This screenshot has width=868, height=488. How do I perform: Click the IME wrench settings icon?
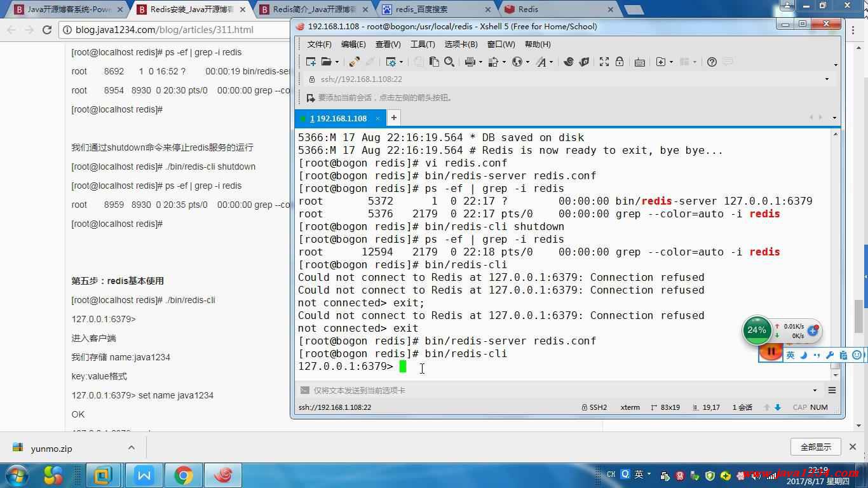[x=830, y=355]
